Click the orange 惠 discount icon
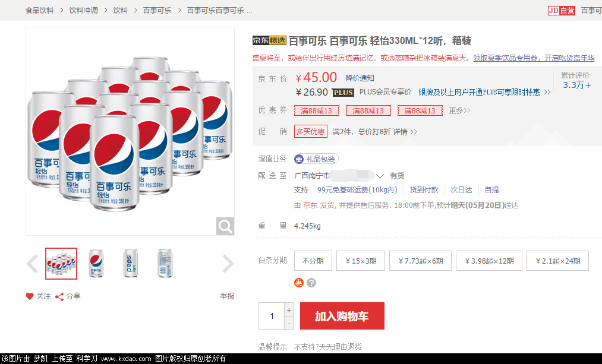This screenshot has width=602, height=364. coord(299,283)
